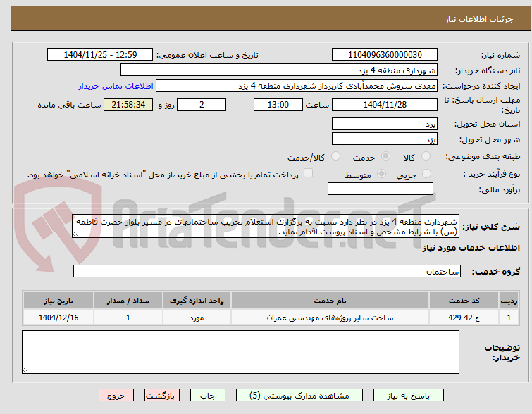Click the ردیف column header
The height and width of the screenshot is (414, 532).
[509, 301]
